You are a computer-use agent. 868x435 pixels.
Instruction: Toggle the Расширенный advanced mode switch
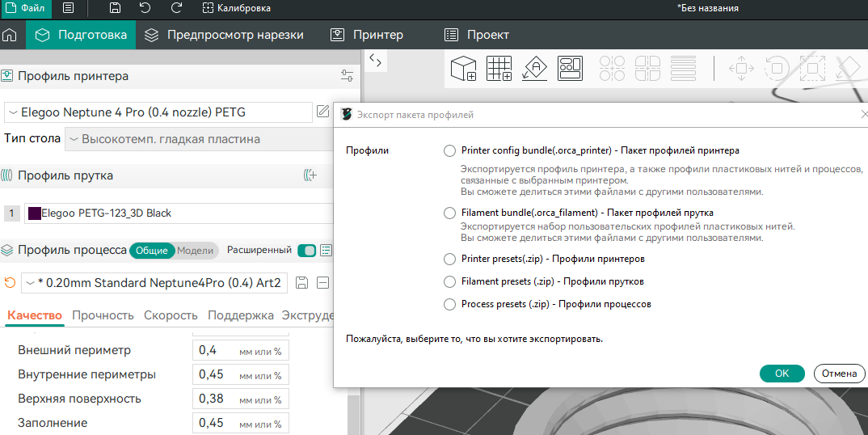point(306,251)
